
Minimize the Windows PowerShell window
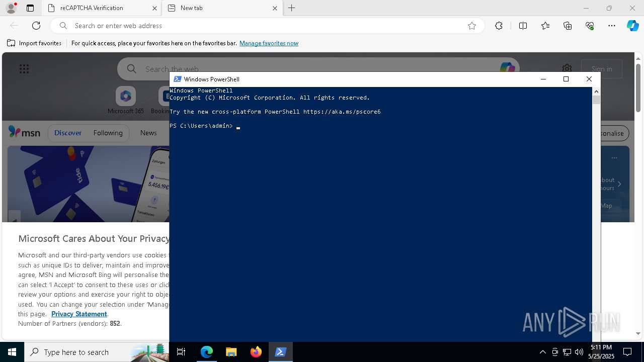click(x=543, y=79)
